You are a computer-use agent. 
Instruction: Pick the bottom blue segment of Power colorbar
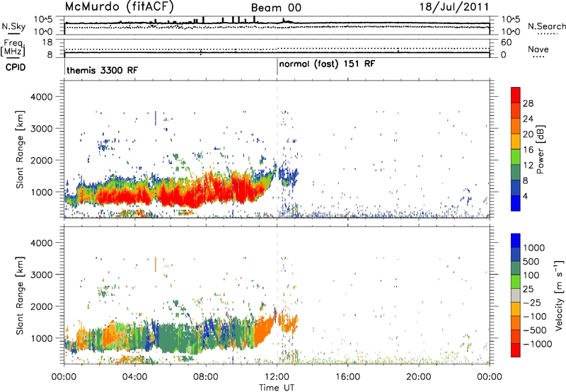516,203
